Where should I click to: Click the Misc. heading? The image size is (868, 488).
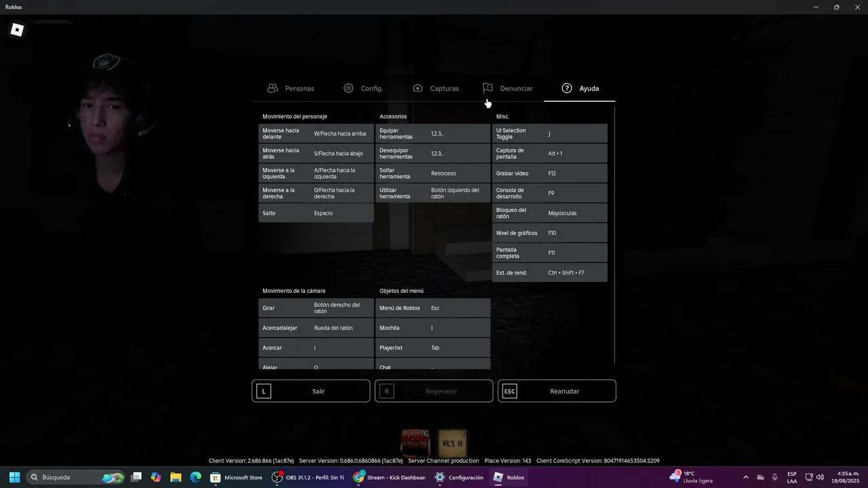(x=502, y=117)
